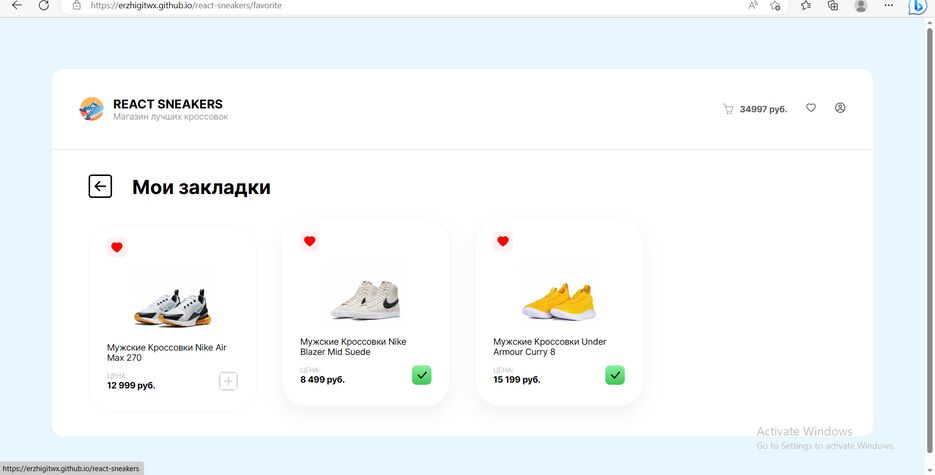Open the browser favorites list icon
The image size is (935, 475).
click(806, 5)
